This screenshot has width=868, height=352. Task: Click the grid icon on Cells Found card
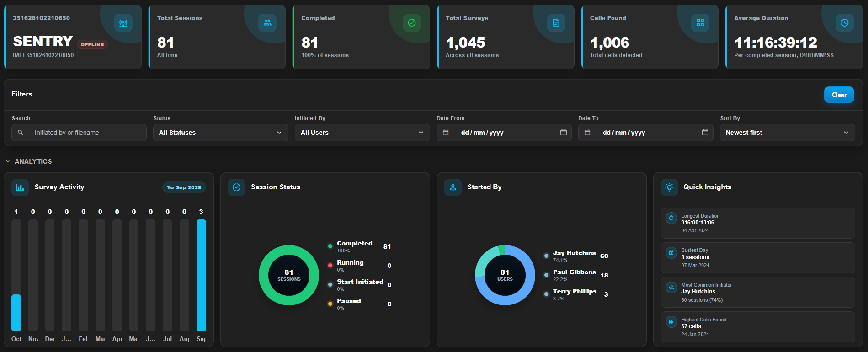click(700, 23)
